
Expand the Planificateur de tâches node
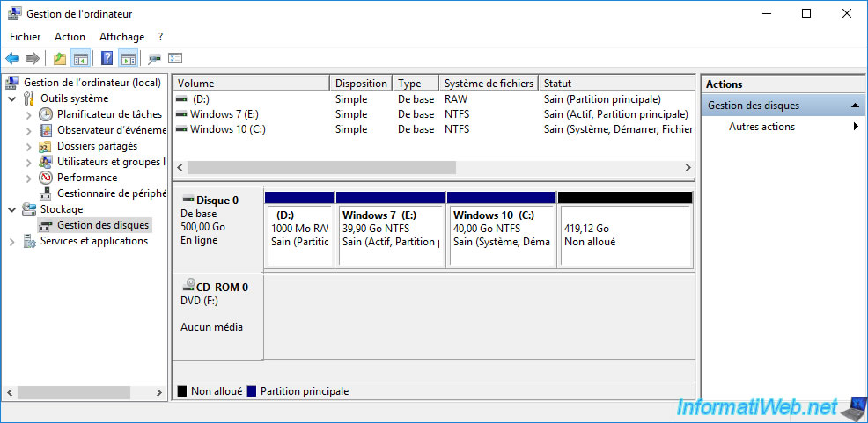29,115
